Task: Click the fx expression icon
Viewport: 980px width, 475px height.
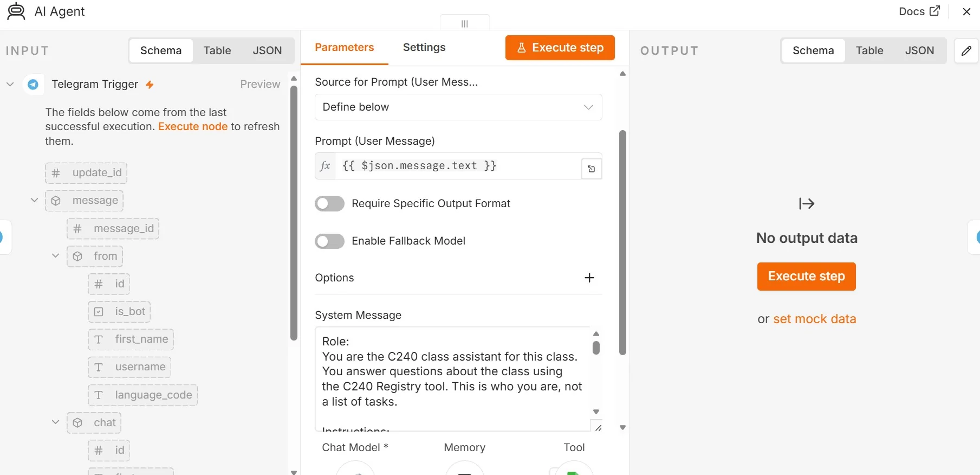Action: point(325,166)
